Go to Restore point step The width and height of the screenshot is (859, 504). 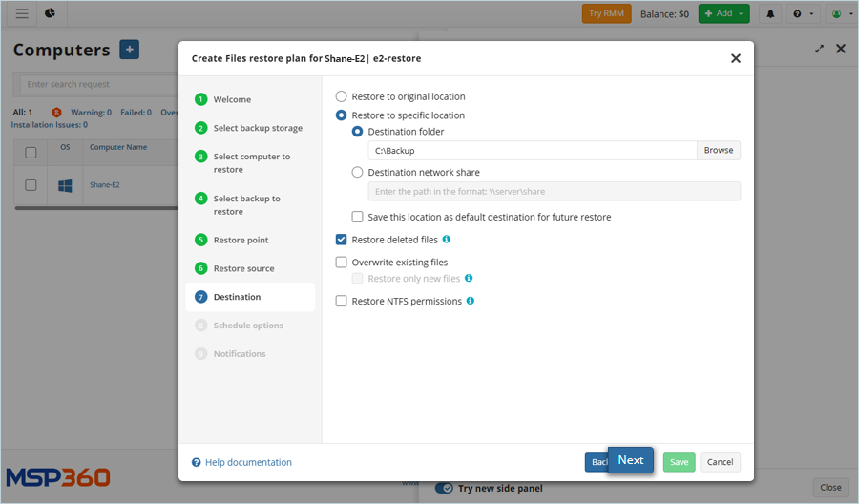241,240
